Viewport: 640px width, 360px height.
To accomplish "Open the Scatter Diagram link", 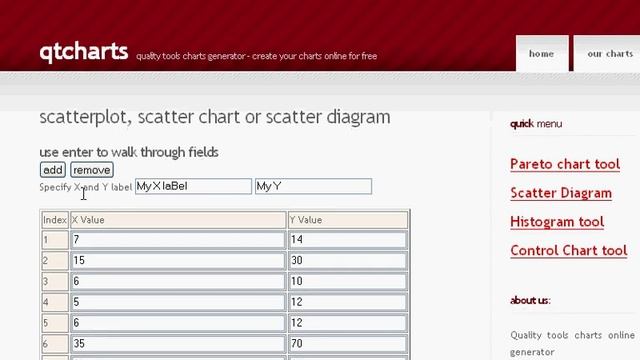I will tap(561, 193).
